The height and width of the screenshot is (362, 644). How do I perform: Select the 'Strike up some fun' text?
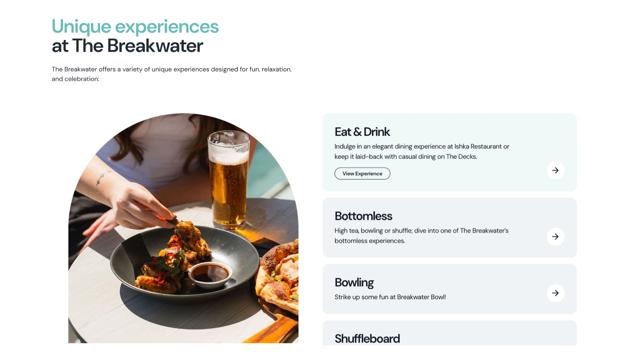point(390,297)
